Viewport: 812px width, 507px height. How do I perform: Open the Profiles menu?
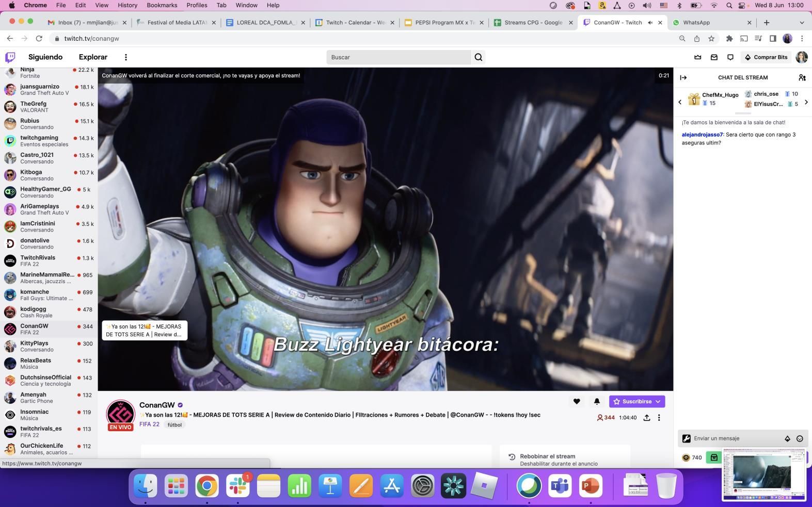197,5
